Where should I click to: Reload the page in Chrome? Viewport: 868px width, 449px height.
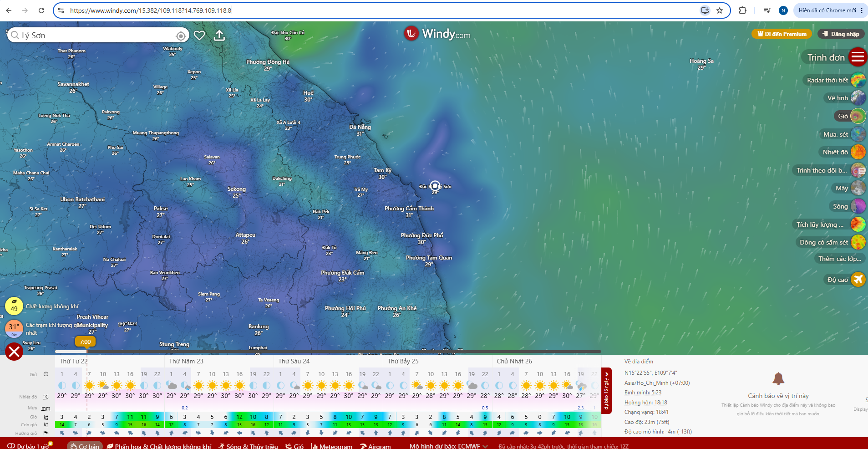[41, 10]
